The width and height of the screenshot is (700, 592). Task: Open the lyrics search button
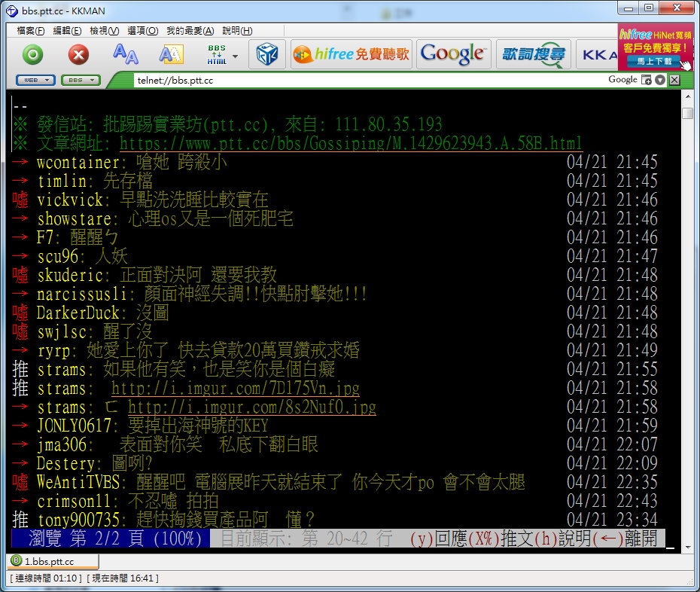534,54
